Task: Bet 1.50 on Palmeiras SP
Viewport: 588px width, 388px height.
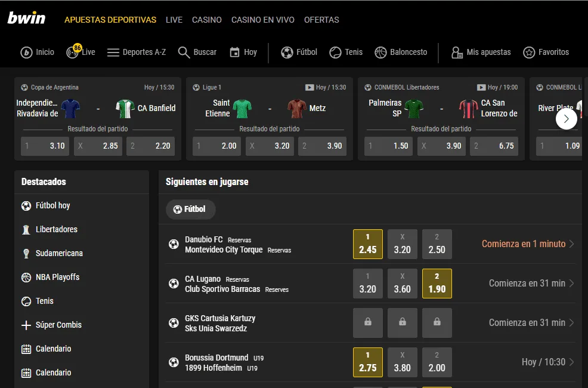Action: click(388, 146)
